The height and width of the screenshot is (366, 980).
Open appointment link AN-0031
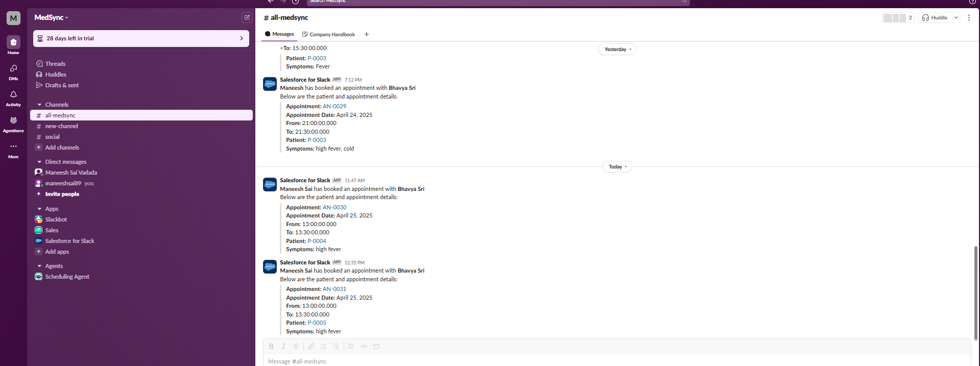[x=334, y=289]
